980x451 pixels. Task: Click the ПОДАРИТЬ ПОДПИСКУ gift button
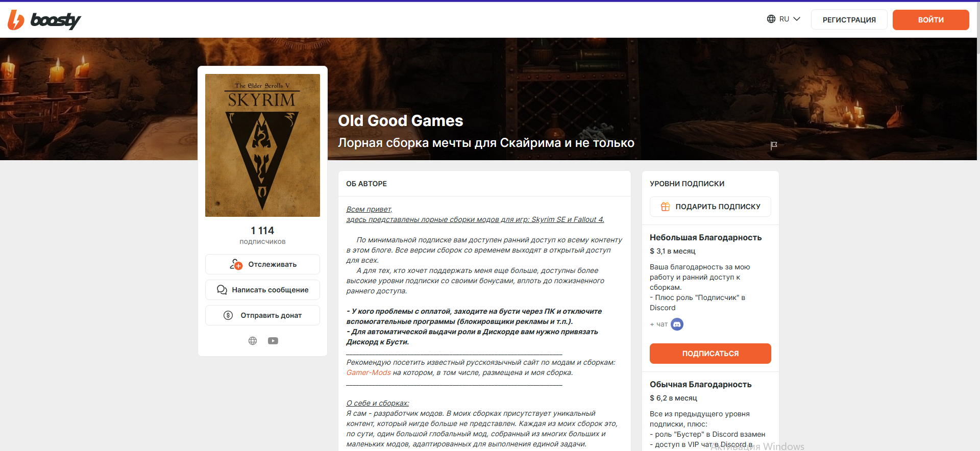(710, 207)
